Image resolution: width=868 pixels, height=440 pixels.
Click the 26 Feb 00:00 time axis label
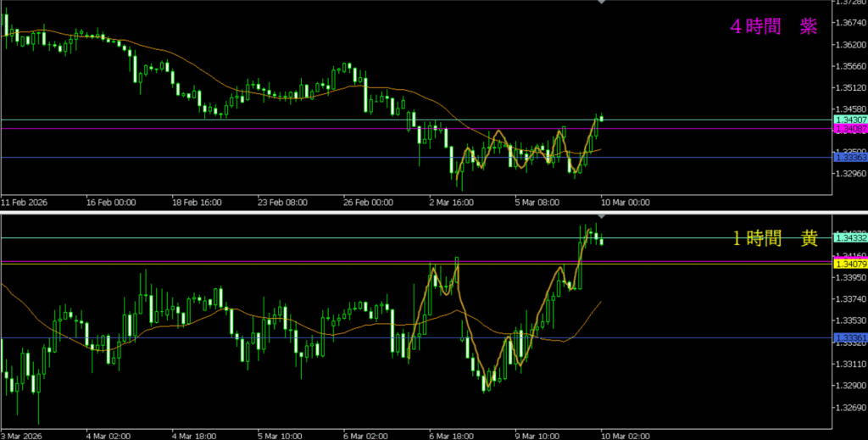(370, 203)
